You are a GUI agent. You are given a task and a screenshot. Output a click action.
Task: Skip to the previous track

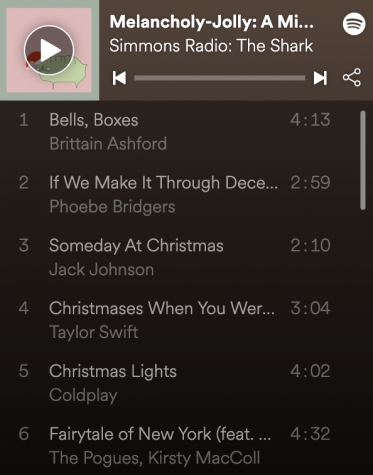[119, 78]
